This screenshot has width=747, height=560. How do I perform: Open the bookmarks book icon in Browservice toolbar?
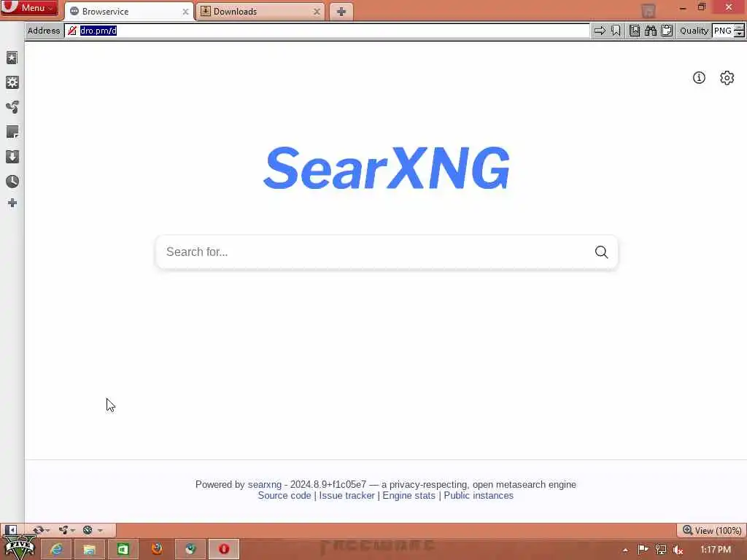[x=635, y=31]
